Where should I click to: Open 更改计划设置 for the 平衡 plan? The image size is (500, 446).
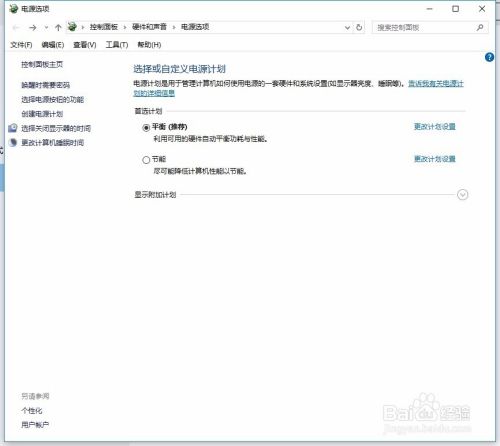pyautogui.click(x=435, y=127)
